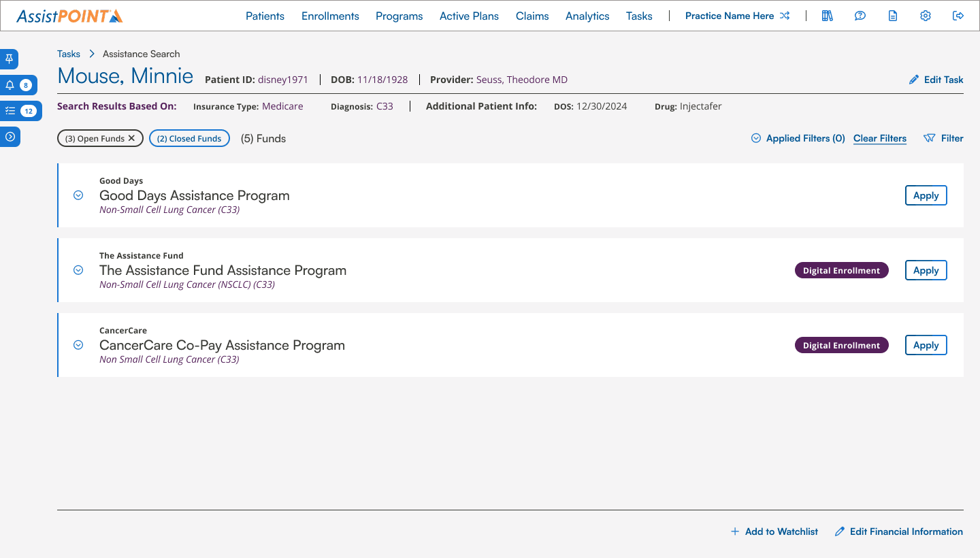Click the Tasks breadcrumb link

[x=69, y=54]
